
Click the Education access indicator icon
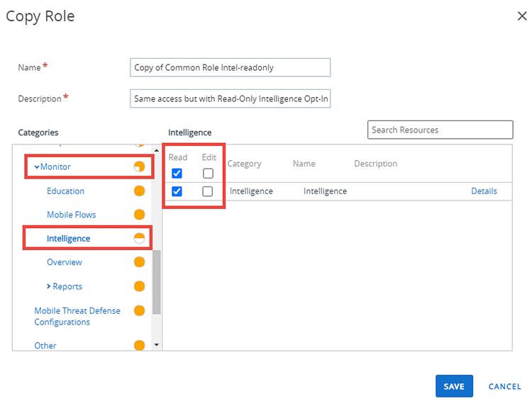[x=139, y=191]
